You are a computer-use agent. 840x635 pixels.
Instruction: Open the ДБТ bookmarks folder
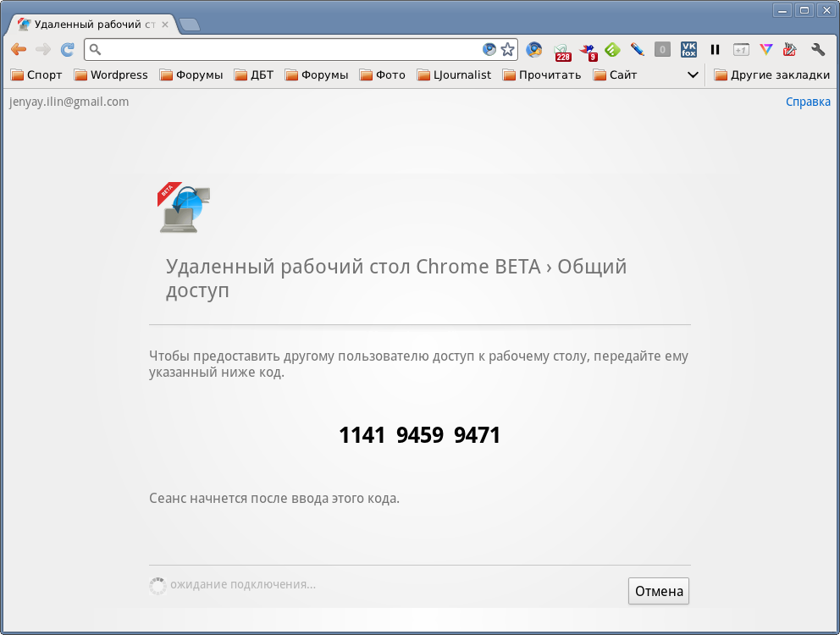click(254, 75)
